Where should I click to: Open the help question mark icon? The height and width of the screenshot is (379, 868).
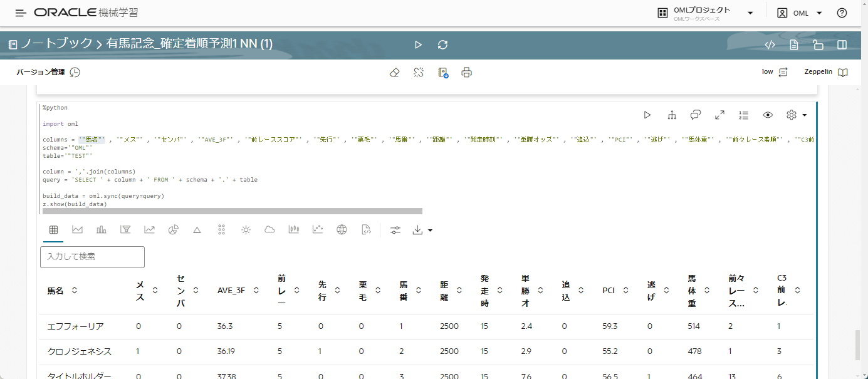point(842,13)
